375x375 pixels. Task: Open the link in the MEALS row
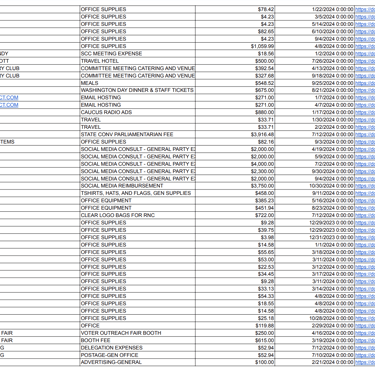(x=365, y=83)
